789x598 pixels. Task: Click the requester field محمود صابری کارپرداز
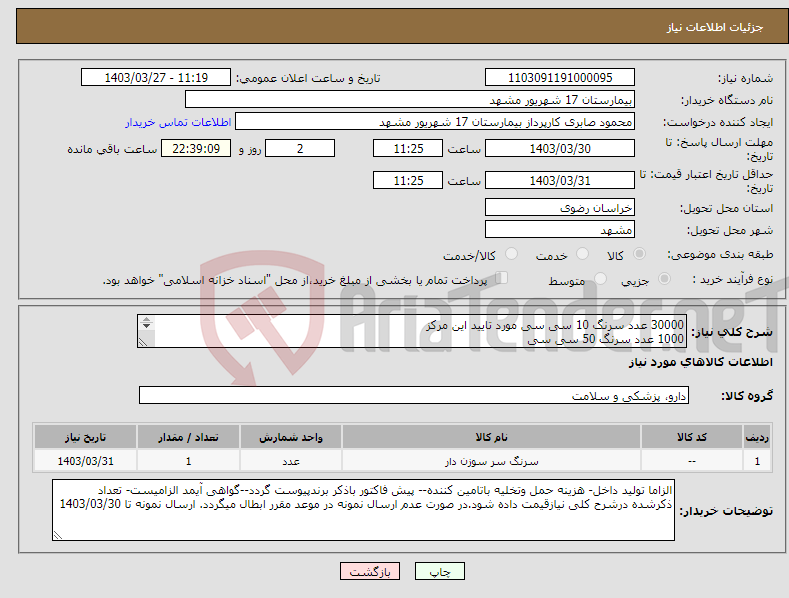[435, 122]
